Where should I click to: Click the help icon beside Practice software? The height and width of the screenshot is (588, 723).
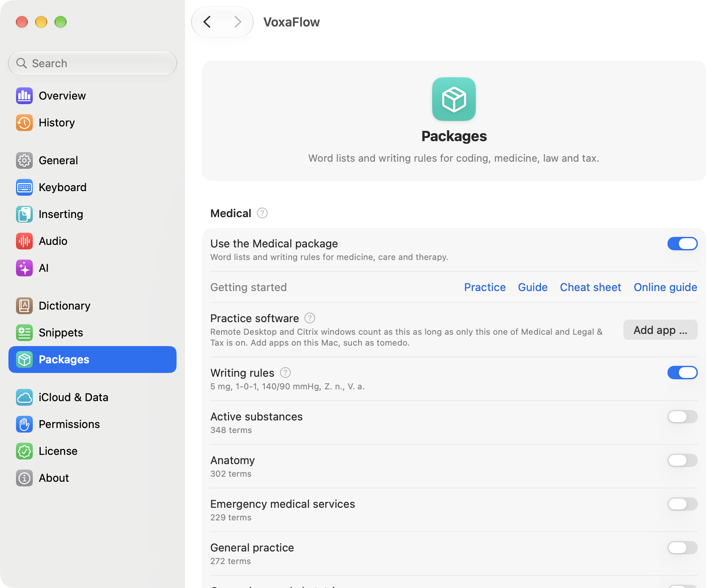click(x=310, y=318)
